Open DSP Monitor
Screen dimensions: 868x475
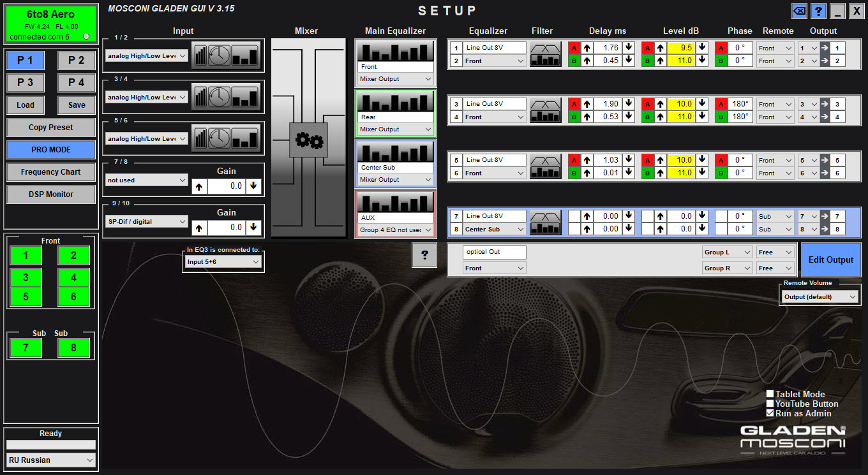coord(51,194)
